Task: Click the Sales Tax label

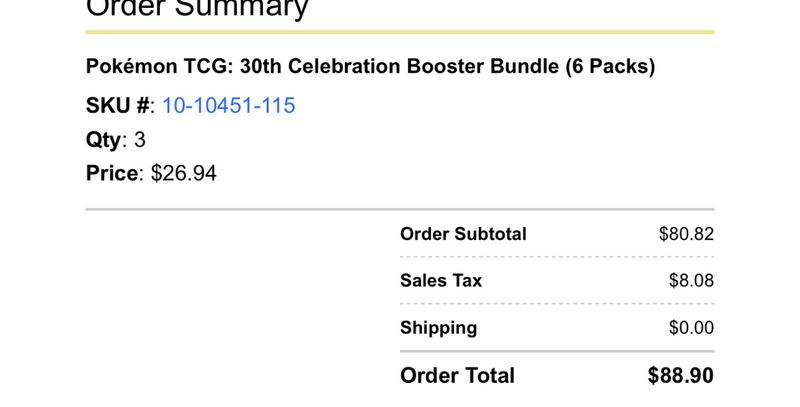Action: (441, 281)
